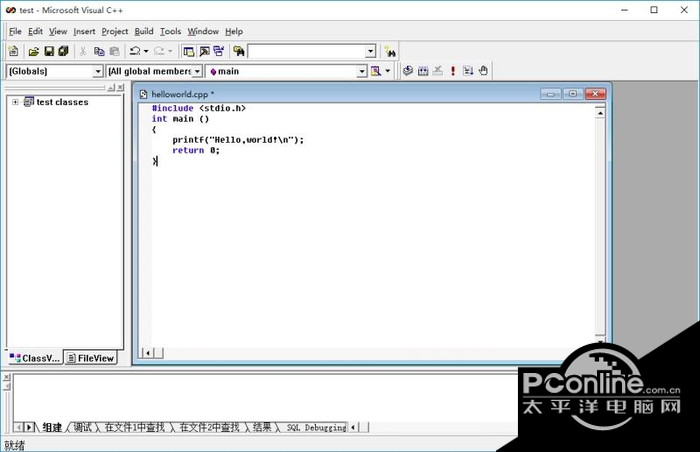Click inside the Find text input box
This screenshot has height=452, width=700.
pos(307,51)
